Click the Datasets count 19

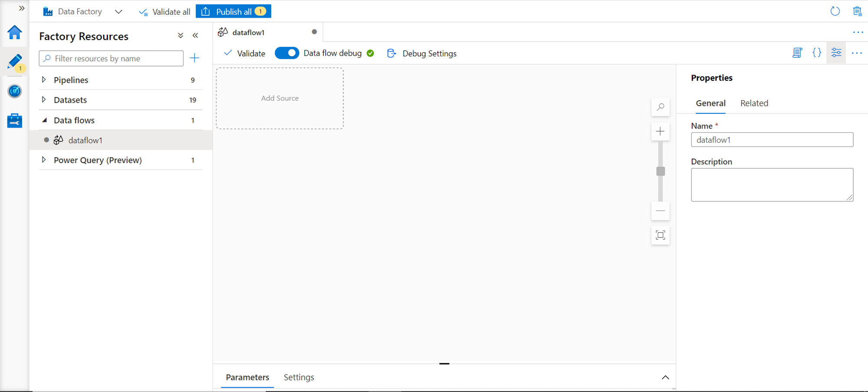pos(193,100)
